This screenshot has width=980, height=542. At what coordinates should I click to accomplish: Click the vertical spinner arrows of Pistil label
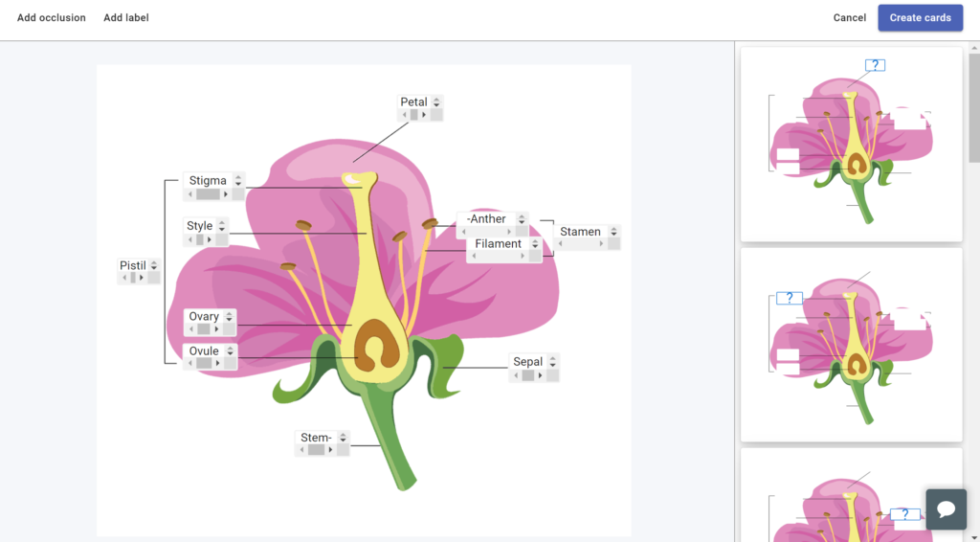coord(154,265)
